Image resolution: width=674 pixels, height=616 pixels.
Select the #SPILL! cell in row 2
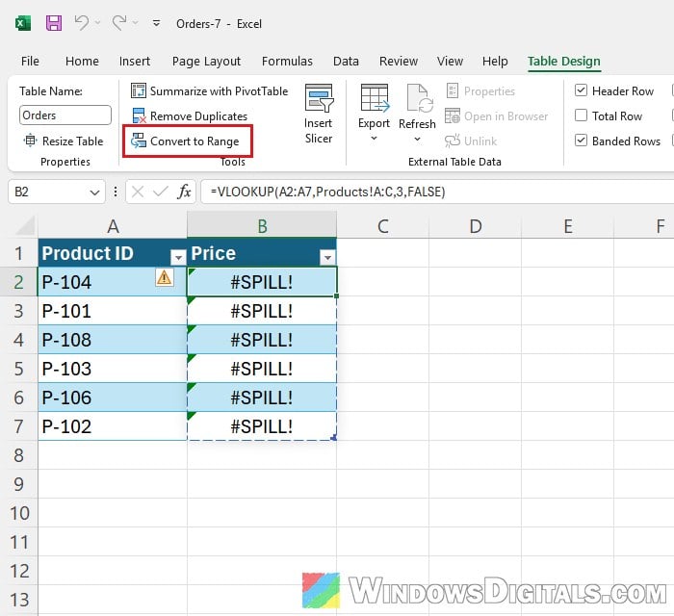coord(262,282)
